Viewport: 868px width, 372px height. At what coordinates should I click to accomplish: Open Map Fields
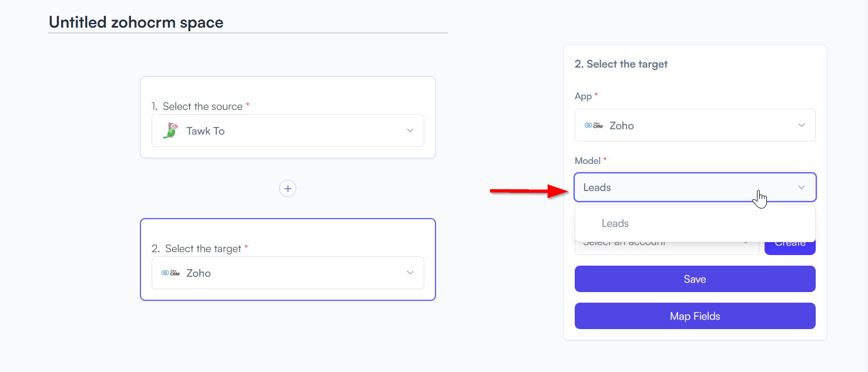click(695, 316)
